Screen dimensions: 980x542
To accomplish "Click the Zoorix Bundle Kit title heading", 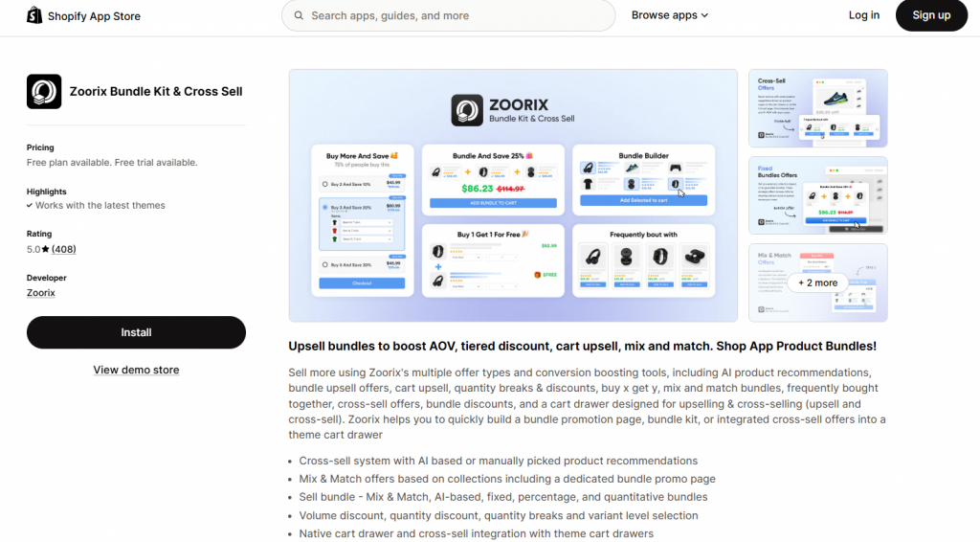I will (156, 91).
